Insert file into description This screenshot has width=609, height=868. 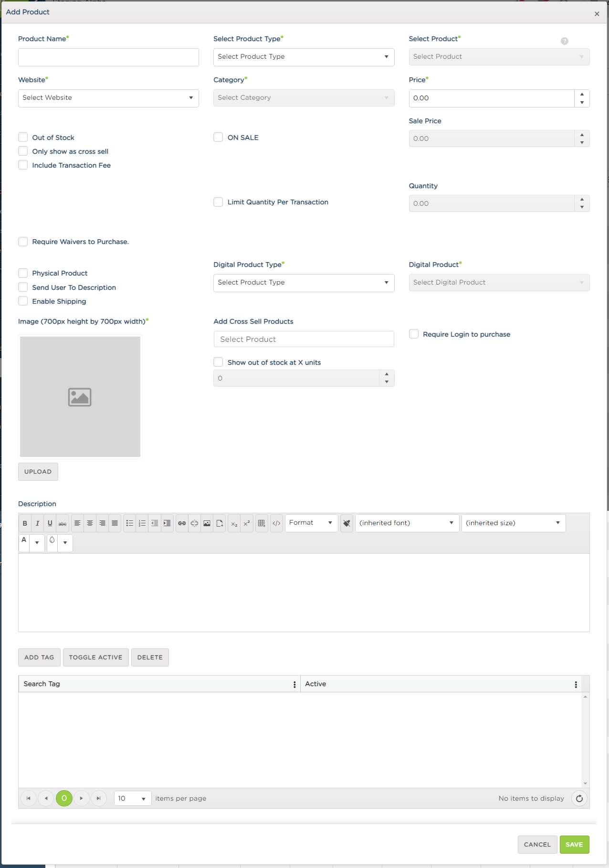tap(220, 523)
